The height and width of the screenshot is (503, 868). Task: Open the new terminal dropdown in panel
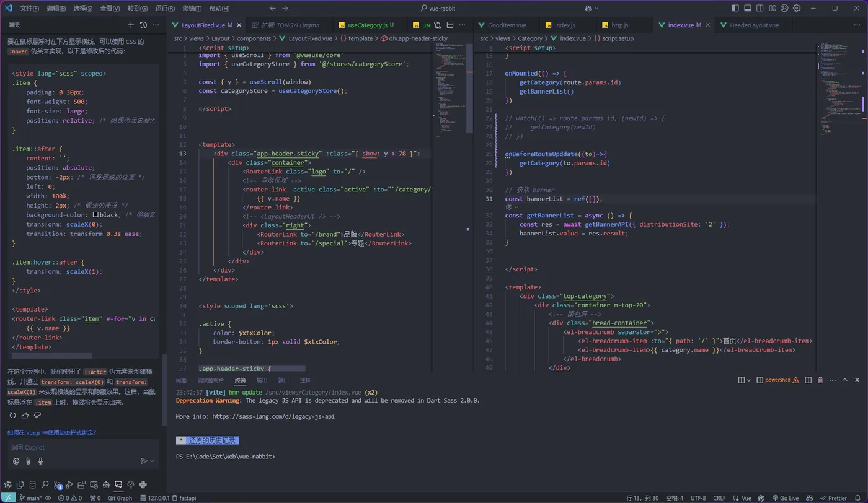coord(749,380)
